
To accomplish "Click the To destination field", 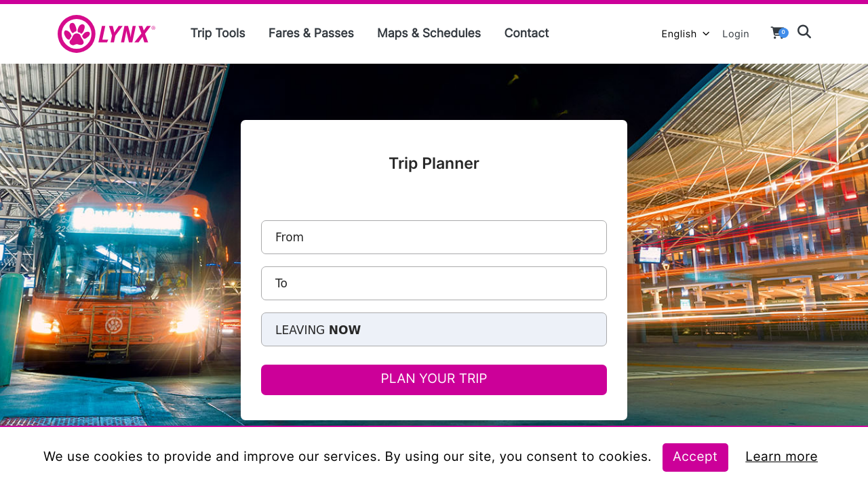I will click(x=433, y=283).
